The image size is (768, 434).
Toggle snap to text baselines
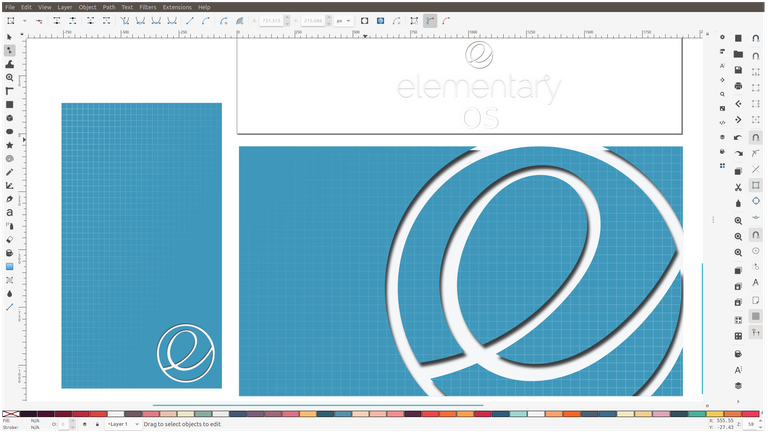pyautogui.click(x=756, y=283)
